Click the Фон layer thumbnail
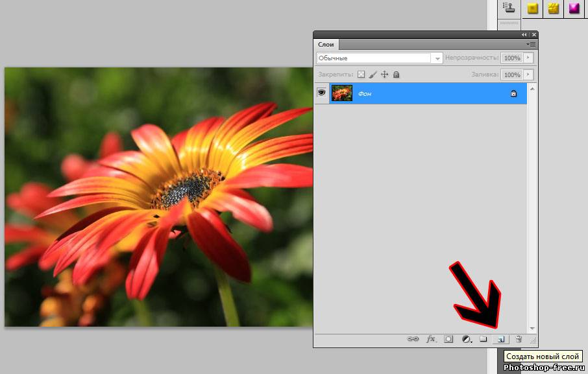The width and height of the screenshot is (588, 374). click(x=341, y=93)
